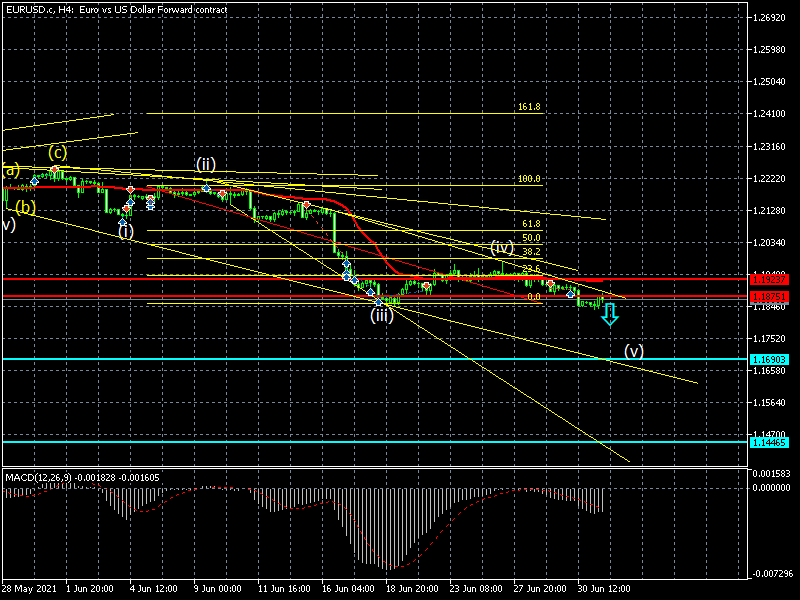This screenshot has width=800, height=600.
Task: Click the (v) wave target label
Action: coord(634,351)
